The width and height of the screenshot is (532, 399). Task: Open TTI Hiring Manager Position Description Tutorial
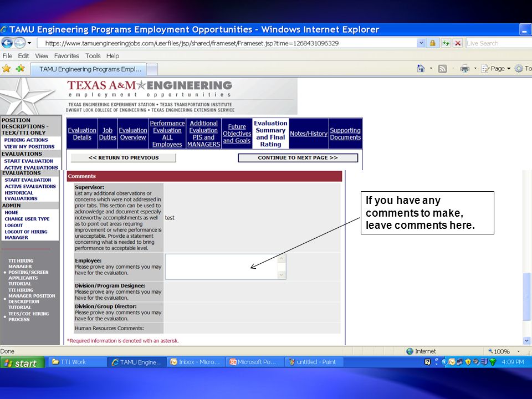click(x=32, y=299)
